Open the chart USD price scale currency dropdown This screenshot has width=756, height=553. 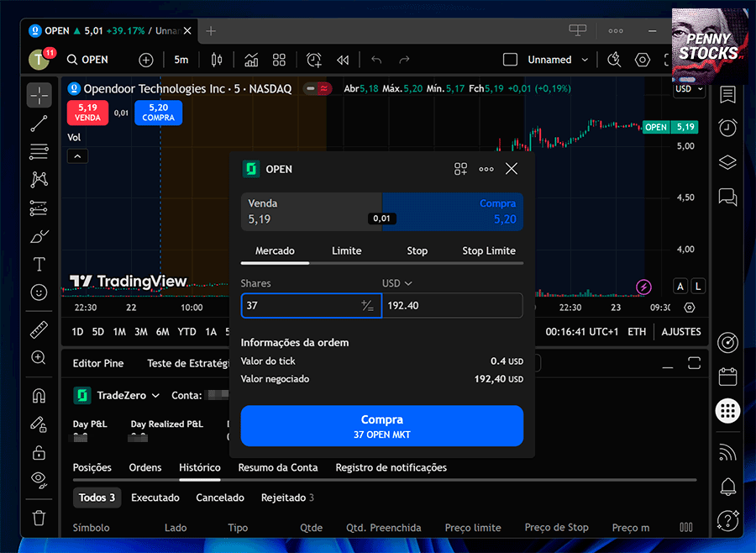click(x=689, y=89)
